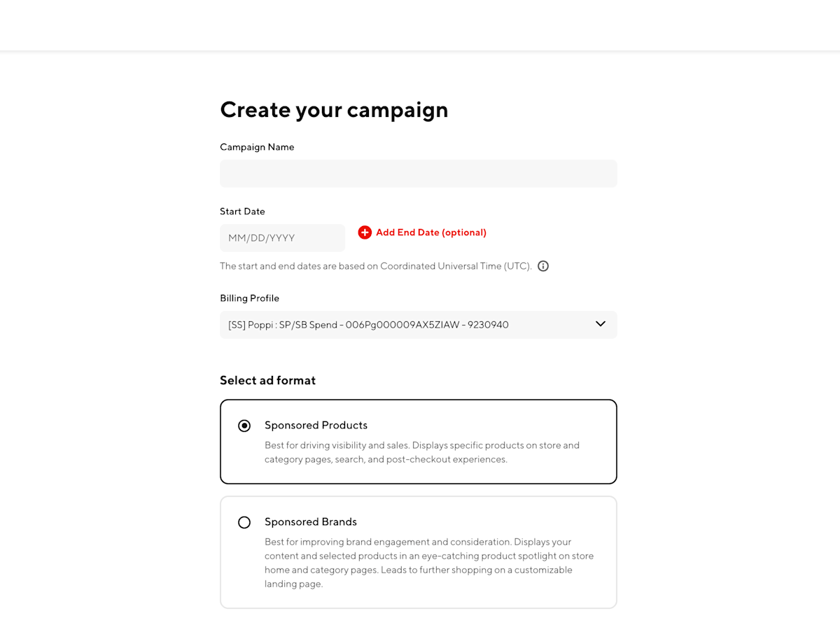This screenshot has width=840, height=630.
Task: Click the Sponsored Products ad format card
Action: [418, 441]
